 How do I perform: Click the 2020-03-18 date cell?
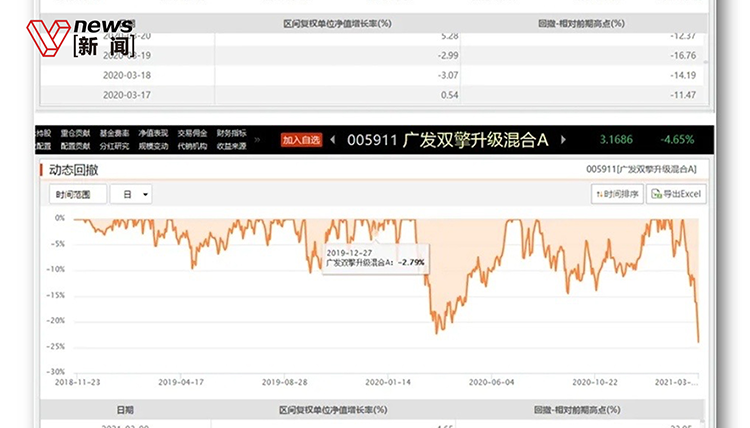127,75
